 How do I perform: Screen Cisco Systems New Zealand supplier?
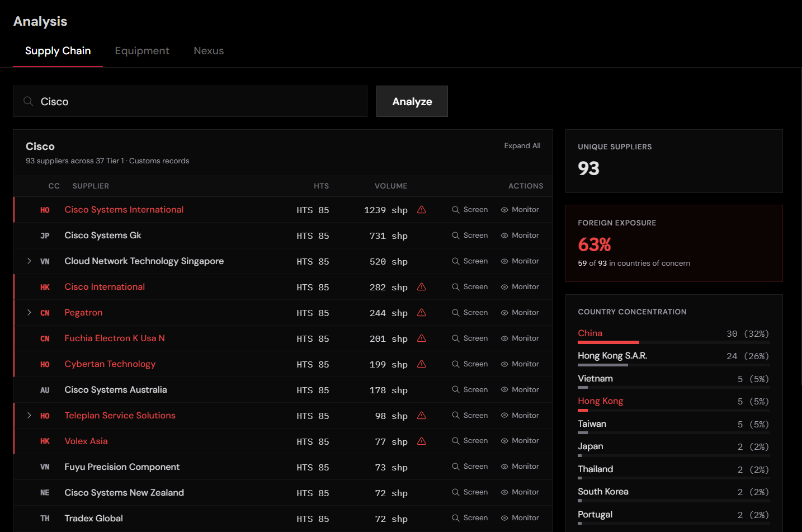470,492
